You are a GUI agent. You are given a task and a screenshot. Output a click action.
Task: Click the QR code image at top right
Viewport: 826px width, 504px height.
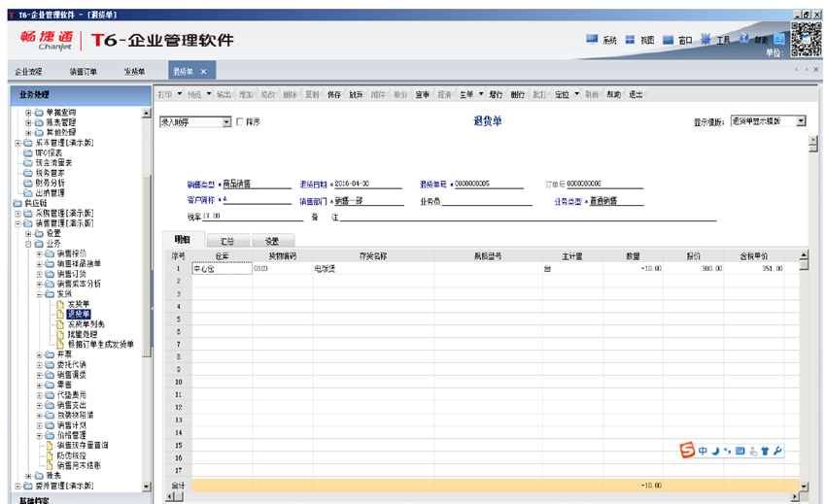click(806, 39)
